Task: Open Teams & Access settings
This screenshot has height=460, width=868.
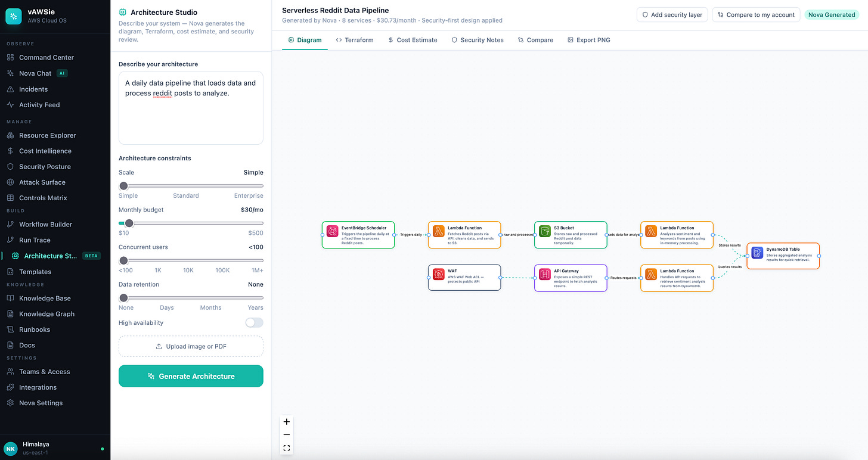Action: (x=45, y=371)
